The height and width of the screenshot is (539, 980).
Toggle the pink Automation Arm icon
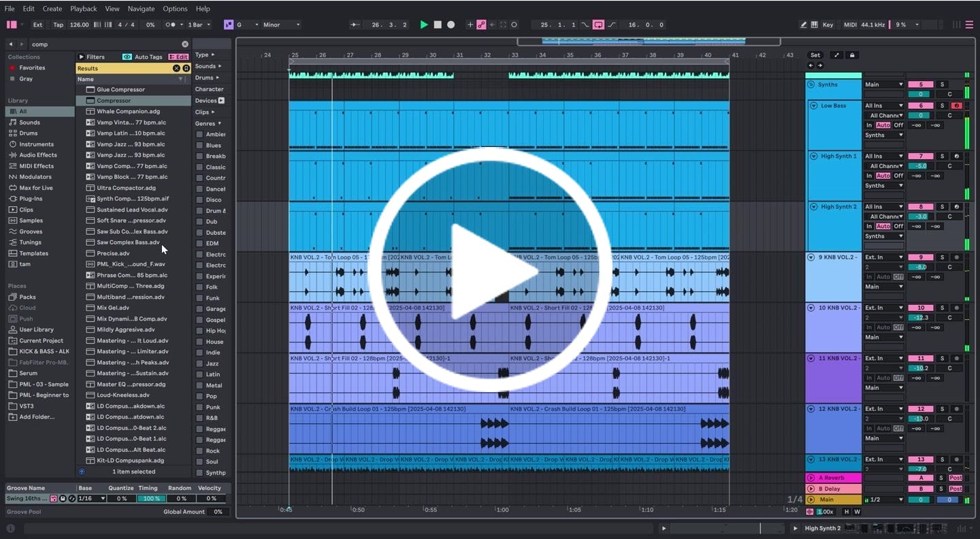(481, 24)
